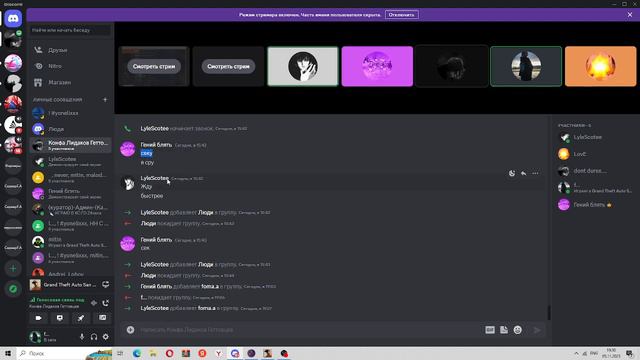Click Love in participants list
This screenshot has width=640, height=360.
coord(595,154)
